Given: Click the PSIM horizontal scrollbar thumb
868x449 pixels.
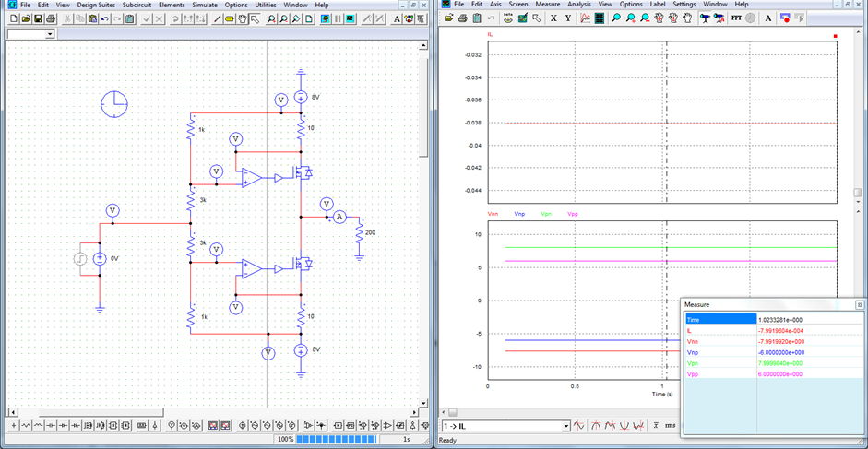Looking at the screenshot, I should coord(101,412).
